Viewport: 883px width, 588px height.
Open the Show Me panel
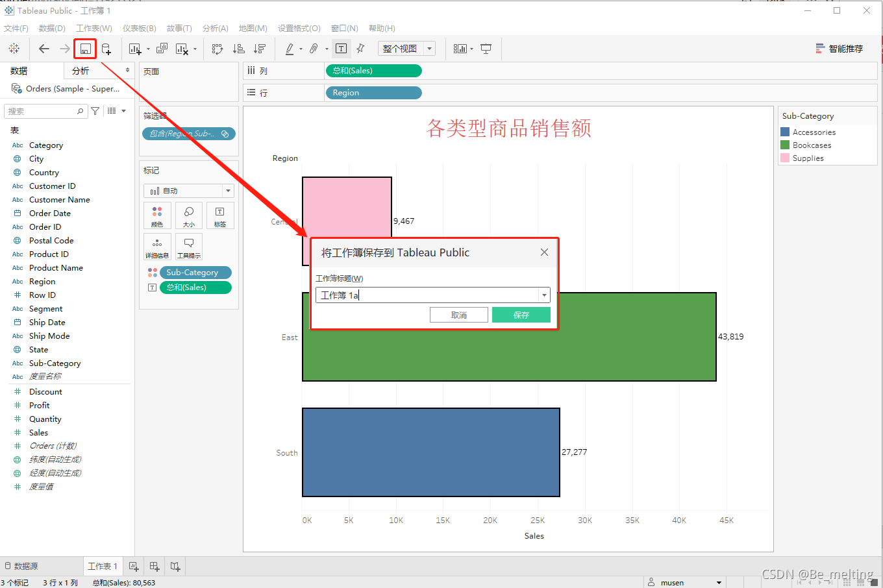point(839,49)
